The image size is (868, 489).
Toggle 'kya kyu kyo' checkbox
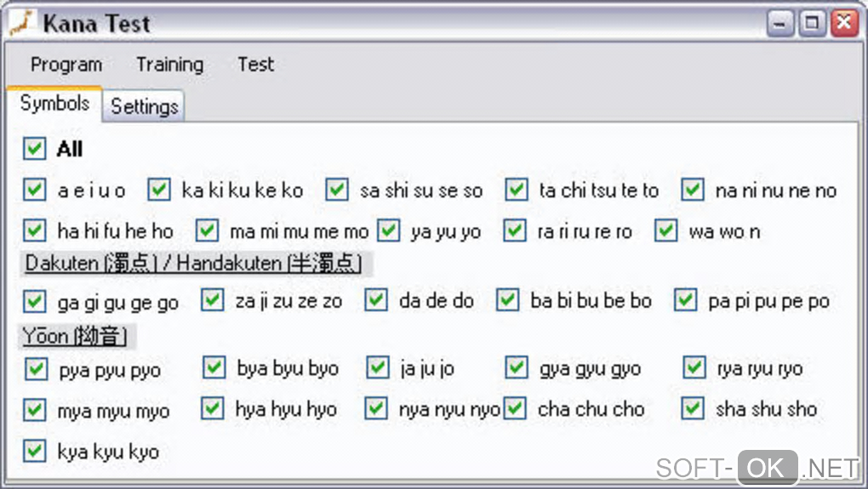coord(35,451)
